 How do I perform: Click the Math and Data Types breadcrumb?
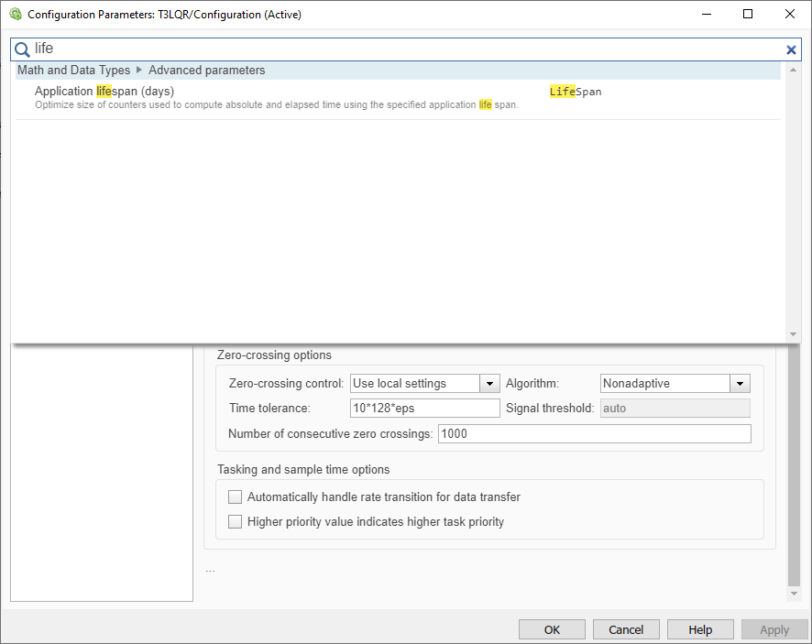(73, 70)
